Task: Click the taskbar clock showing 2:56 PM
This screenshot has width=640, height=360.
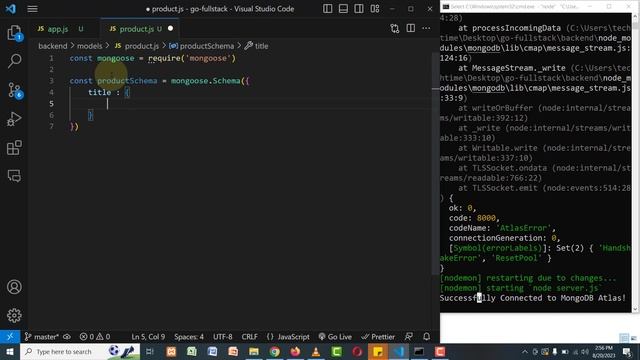Action: 604,352
